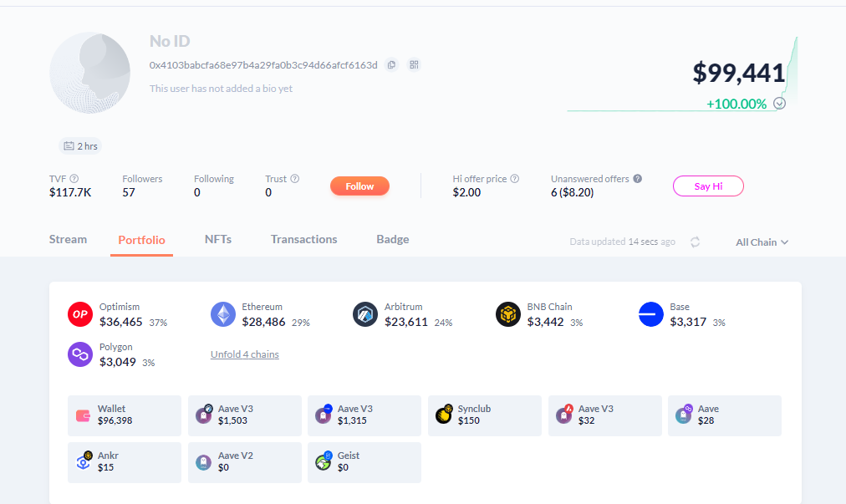Image resolution: width=846 pixels, height=504 pixels.
Task: Choose the BNB Chain icon
Action: [508, 314]
